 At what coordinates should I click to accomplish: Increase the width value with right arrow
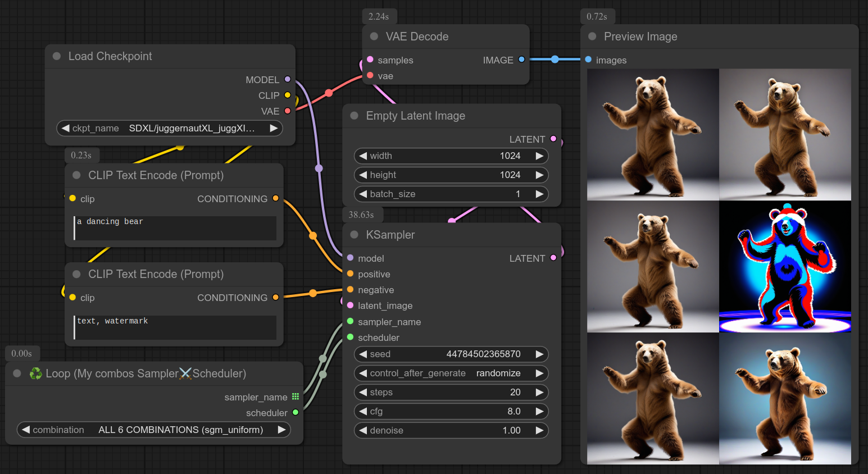539,156
